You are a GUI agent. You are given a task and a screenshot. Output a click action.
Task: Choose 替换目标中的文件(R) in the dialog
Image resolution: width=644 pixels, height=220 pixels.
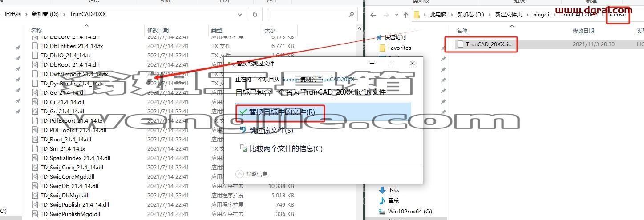click(323, 112)
